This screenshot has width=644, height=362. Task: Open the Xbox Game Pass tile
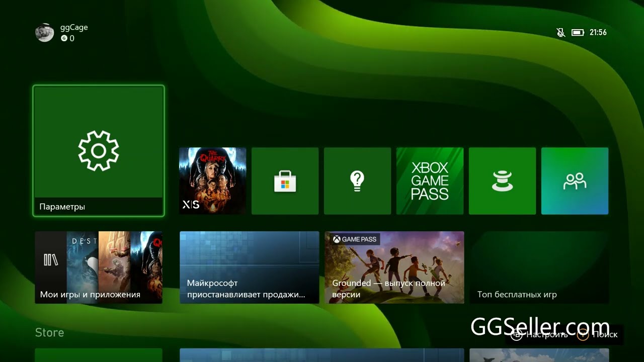click(430, 181)
